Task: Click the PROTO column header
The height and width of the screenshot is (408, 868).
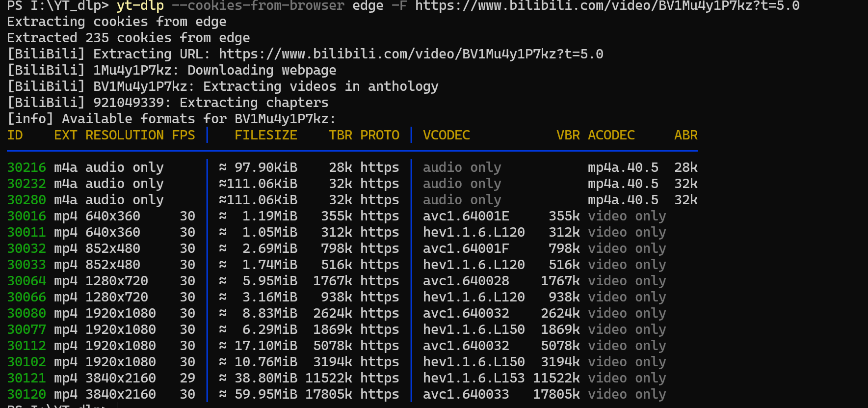Action: pyautogui.click(x=380, y=135)
